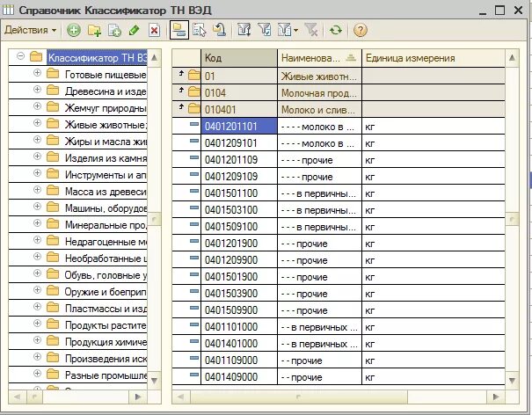Expand the Изделия из камня tree folder
The height and width of the screenshot is (415, 532).
coord(37,157)
